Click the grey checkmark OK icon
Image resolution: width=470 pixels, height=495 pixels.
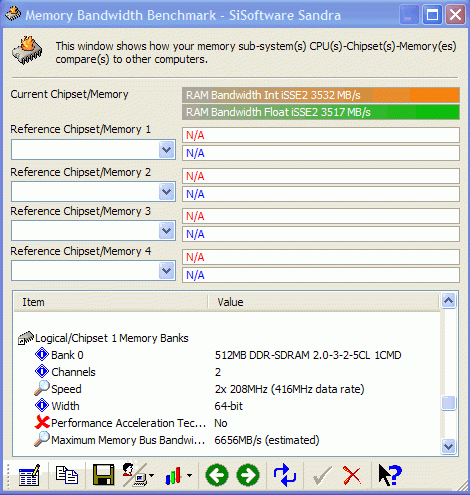tap(322, 475)
